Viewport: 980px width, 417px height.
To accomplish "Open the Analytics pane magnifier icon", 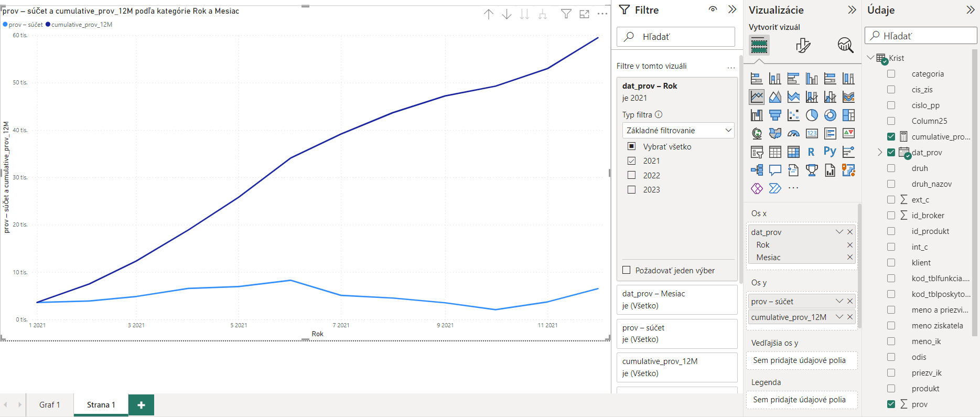I will (845, 45).
